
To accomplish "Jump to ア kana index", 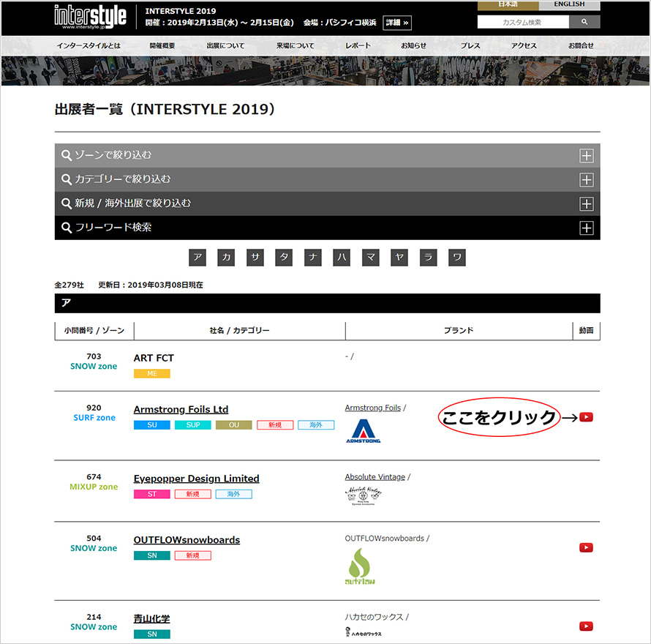I will pos(197,257).
